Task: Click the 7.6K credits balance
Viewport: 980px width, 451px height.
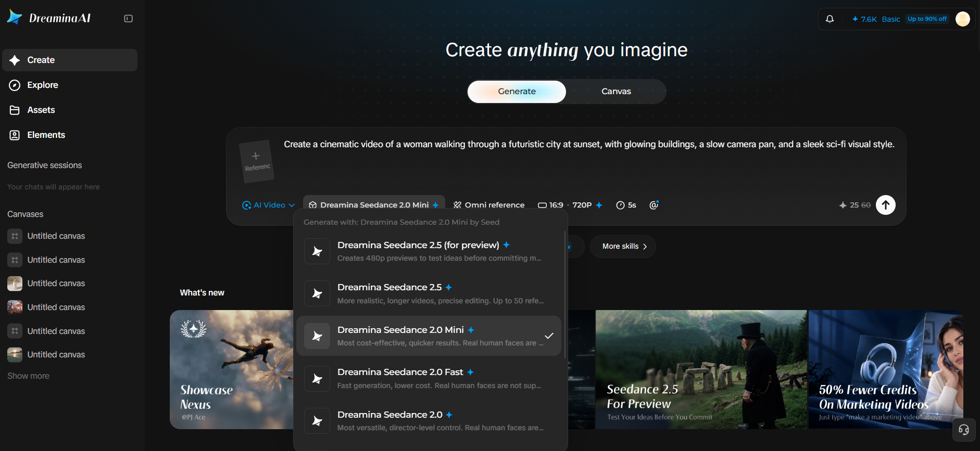Action: coord(864,19)
